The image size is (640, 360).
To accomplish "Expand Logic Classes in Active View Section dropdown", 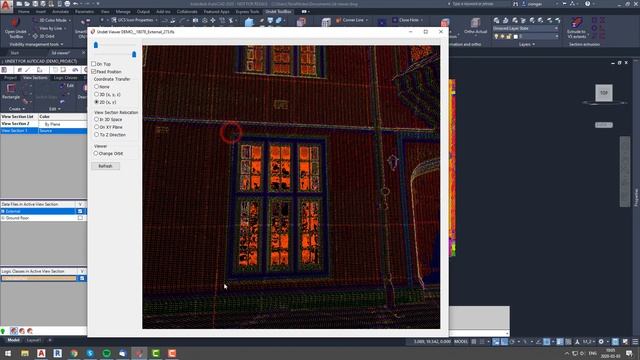I will point(82,271).
